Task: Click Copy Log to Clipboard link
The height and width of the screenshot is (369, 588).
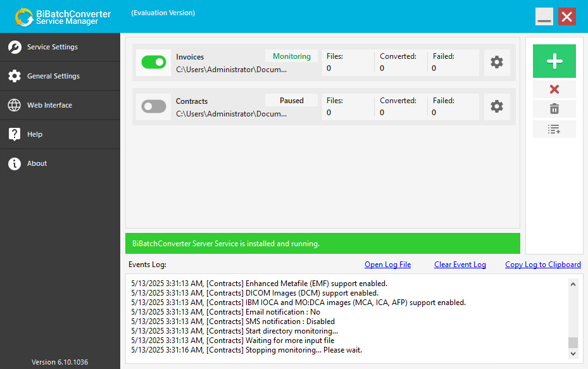Action: 543,265
